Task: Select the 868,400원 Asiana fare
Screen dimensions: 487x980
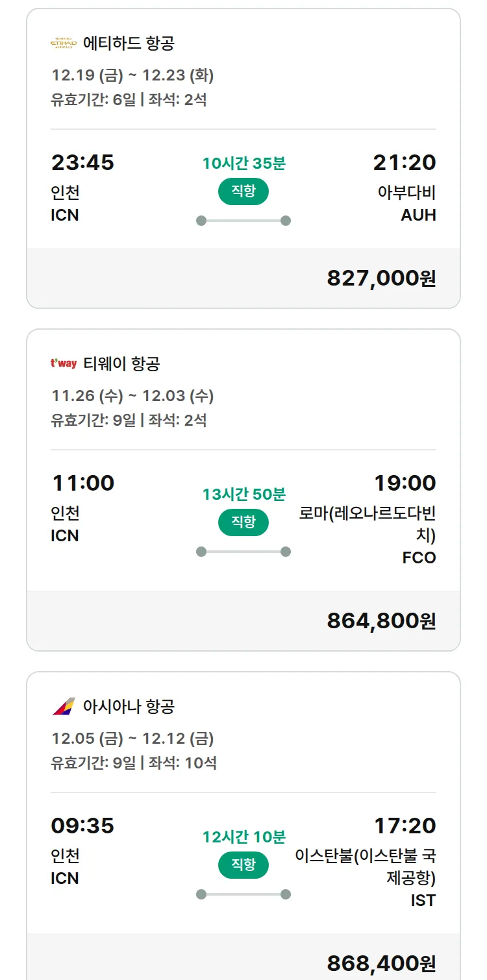Action: pos(381,963)
